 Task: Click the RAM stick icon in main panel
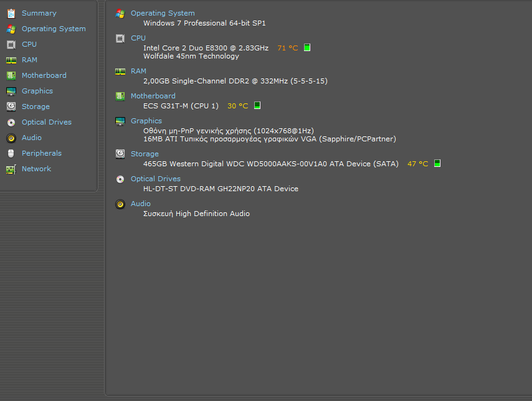point(120,72)
